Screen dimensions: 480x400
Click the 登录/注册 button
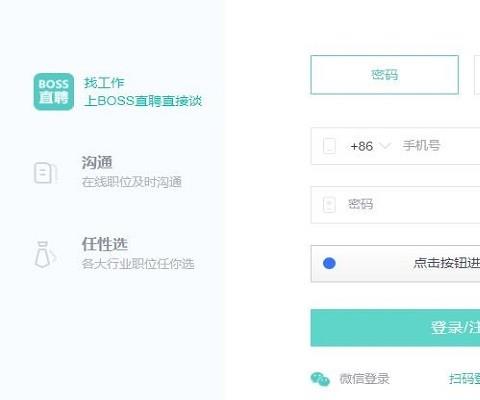[x=395, y=328]
